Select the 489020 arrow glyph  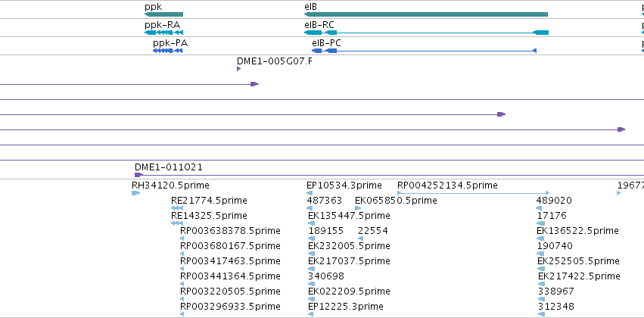[540, 208]
